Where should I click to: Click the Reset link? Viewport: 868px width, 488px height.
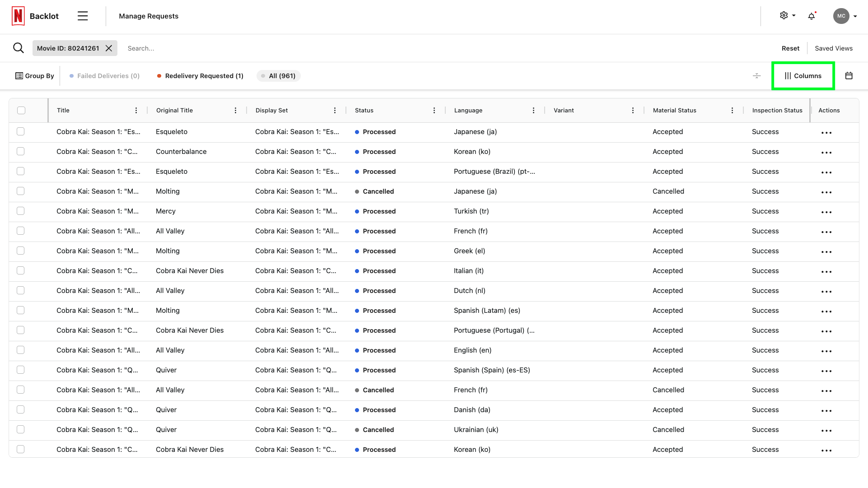pyautogui.click(x=790, y=48)
